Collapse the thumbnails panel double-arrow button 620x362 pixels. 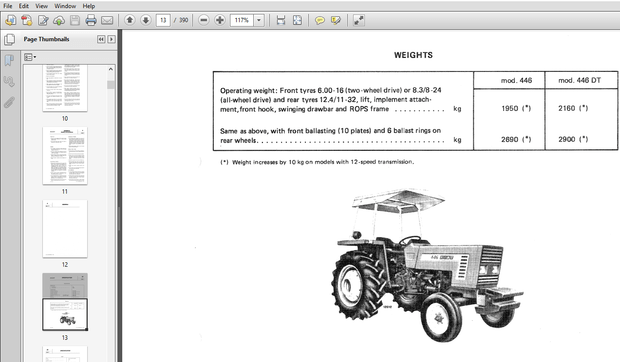[101, 39]
